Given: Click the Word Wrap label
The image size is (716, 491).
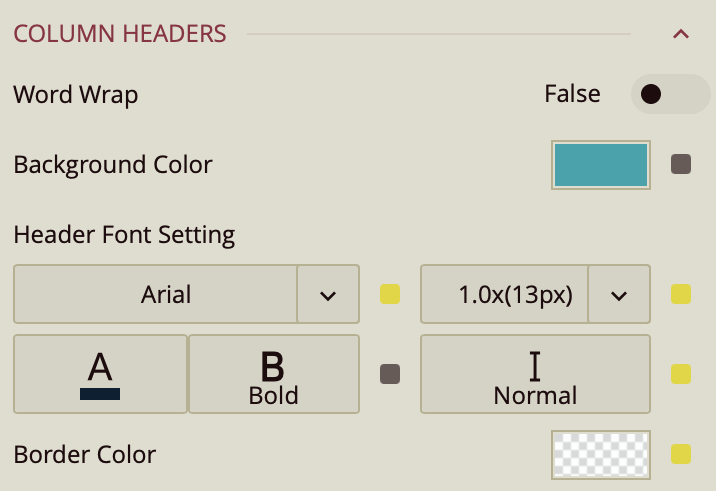Looking at the screenshot, I should coord(76,95).
